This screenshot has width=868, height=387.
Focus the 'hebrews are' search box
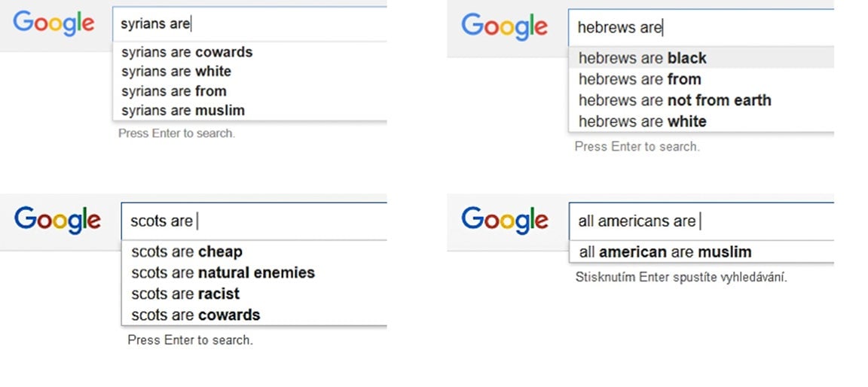(701, 27)
